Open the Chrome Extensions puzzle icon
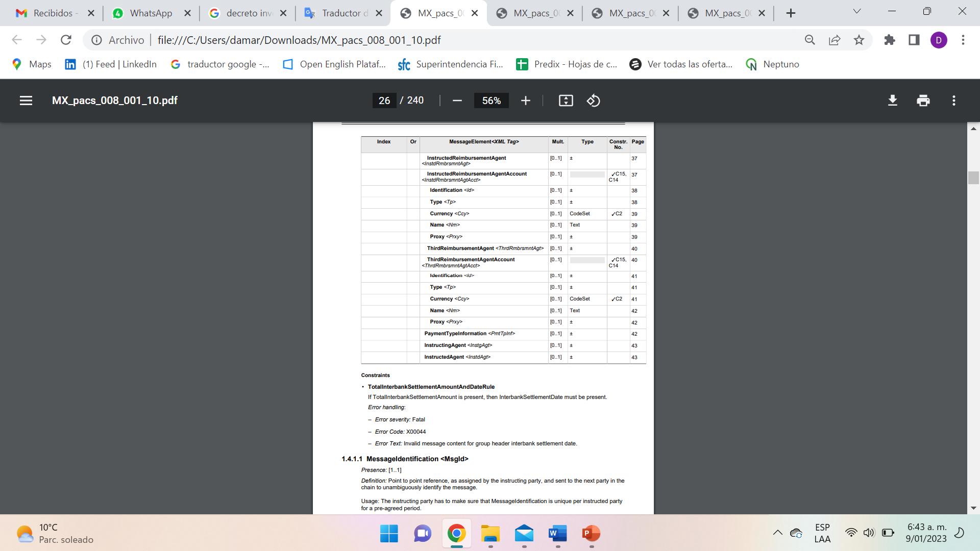This screenshot has height=551, width=980. (x=890, y=40)
